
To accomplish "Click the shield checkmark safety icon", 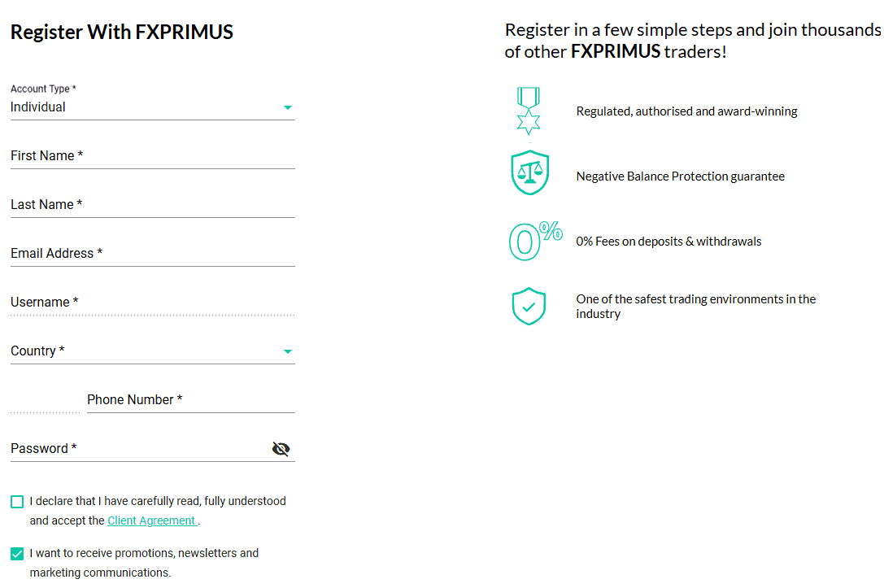I will [x=529, y=306].
